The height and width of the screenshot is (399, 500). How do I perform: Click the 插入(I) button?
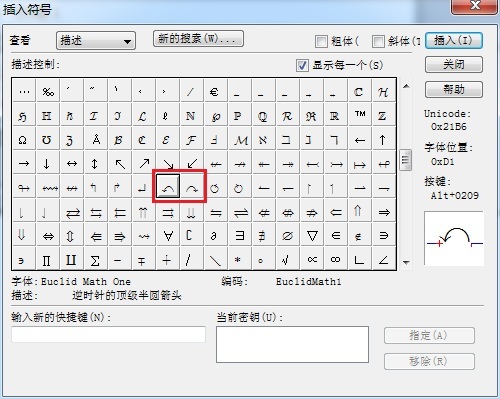(x=454, y=41)
